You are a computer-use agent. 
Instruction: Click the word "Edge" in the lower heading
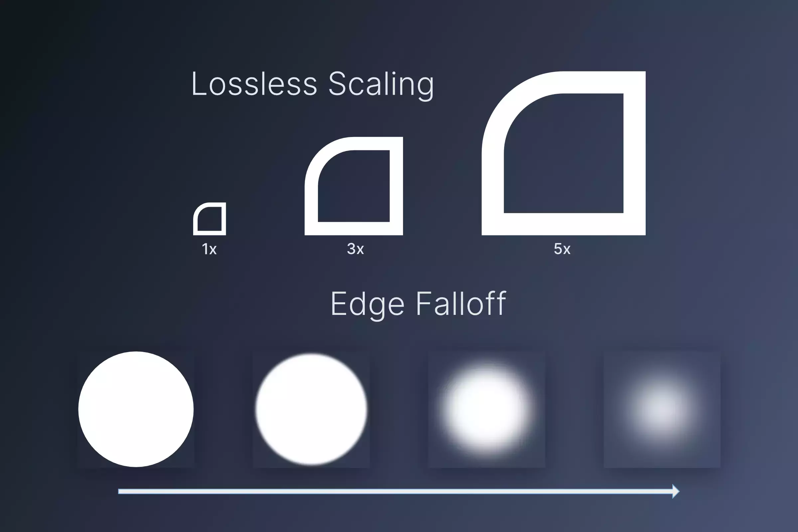click(367, 304)
